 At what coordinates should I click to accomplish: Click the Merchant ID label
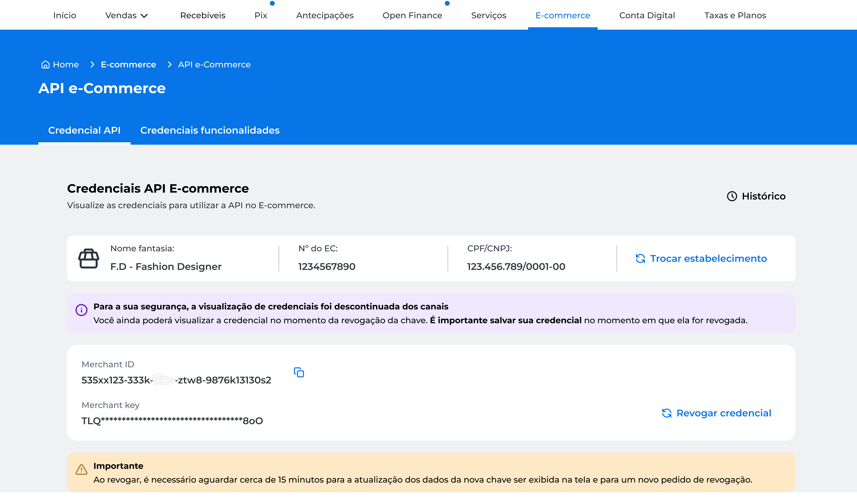[108, 364]
